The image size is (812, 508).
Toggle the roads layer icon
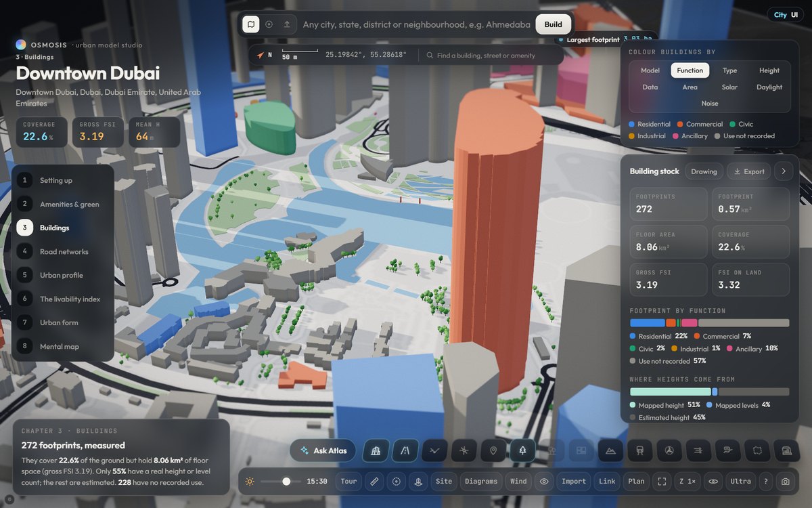coord(405,450)
